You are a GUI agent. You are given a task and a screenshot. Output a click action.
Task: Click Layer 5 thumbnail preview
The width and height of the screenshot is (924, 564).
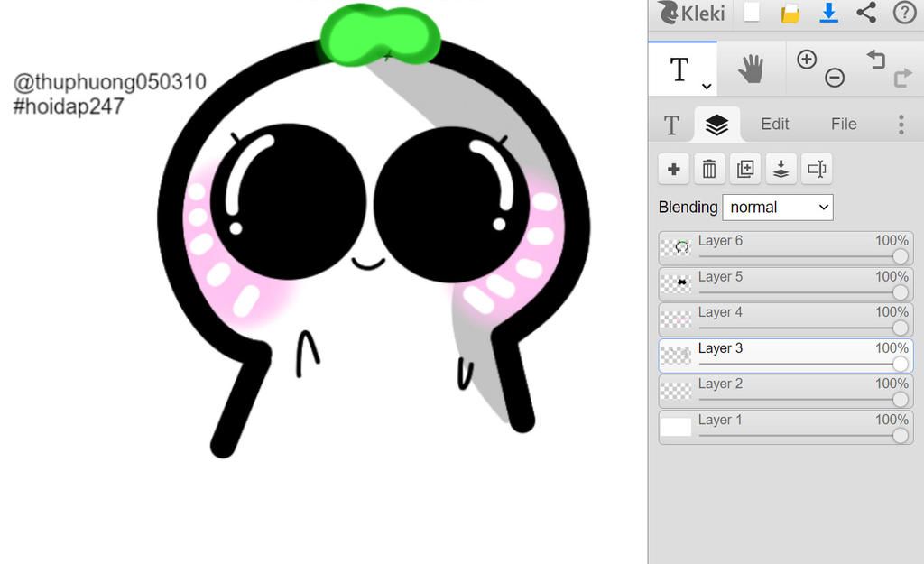click(675, 283)
